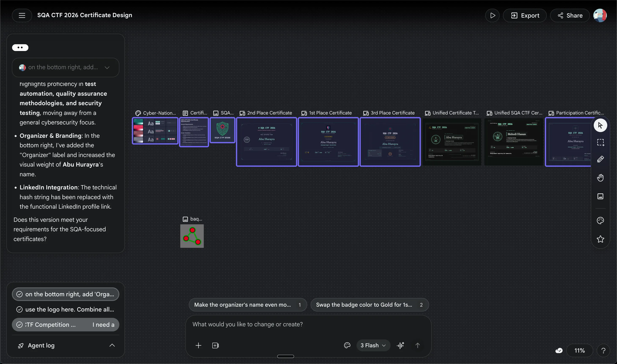Select the 2nd Place Certificate frame
Screen dimensions: 617x364
click(x=267, y=142)
